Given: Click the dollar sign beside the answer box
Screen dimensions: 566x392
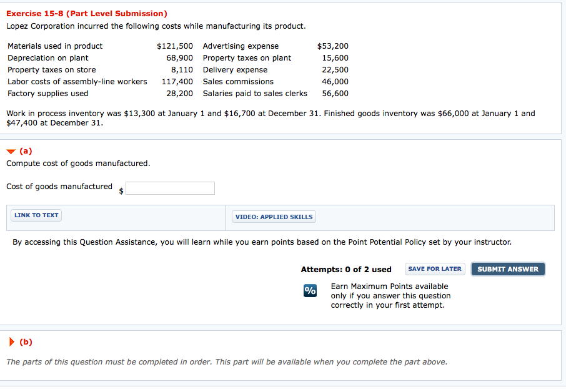Looking at the screenshot, I should (x=121, y=190).
